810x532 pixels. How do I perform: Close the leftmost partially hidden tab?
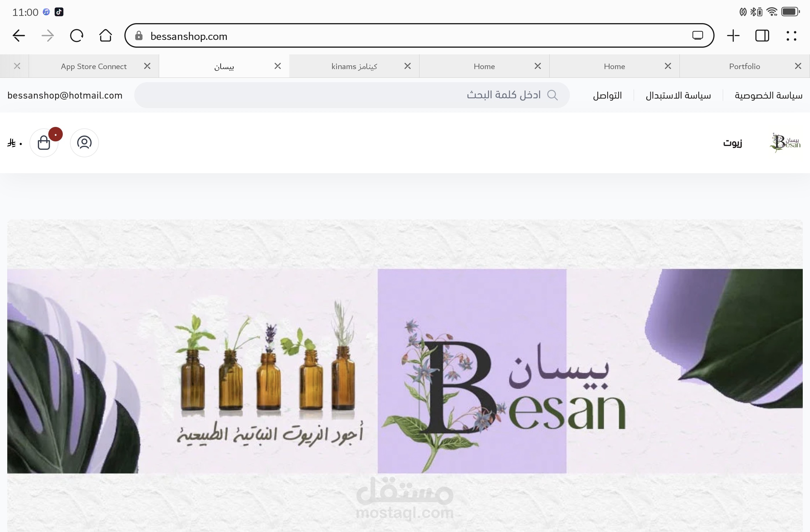[17, 66]
